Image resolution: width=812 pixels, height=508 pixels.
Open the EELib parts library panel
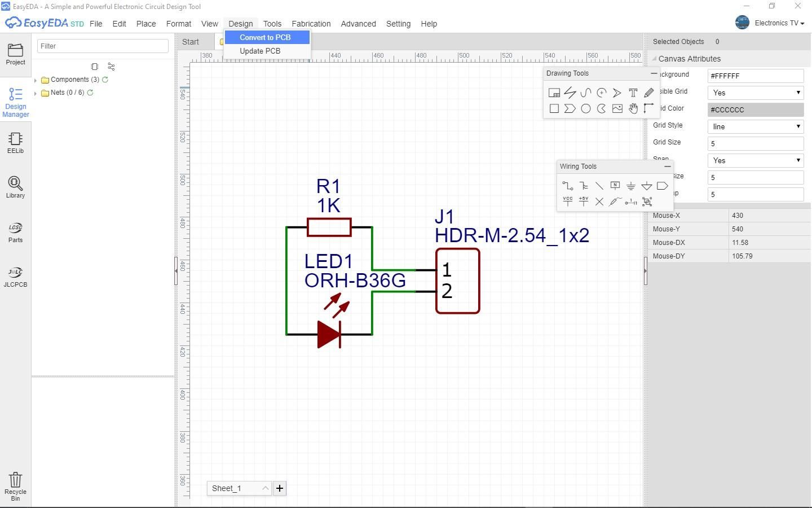click(15, 143)
